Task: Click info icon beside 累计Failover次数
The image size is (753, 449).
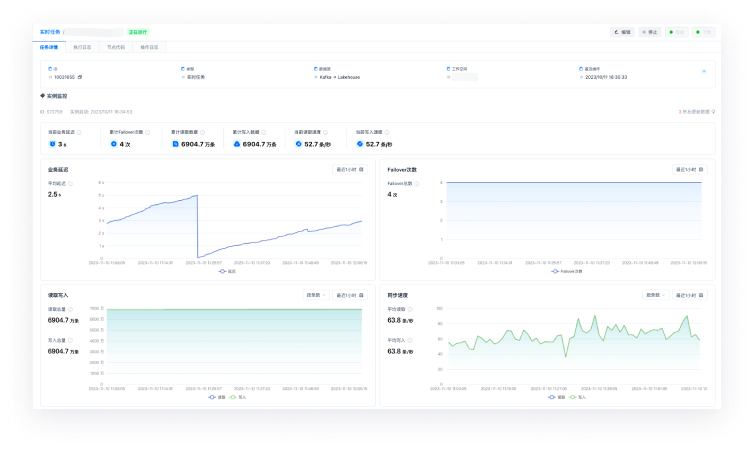Action: pos(150,131)
